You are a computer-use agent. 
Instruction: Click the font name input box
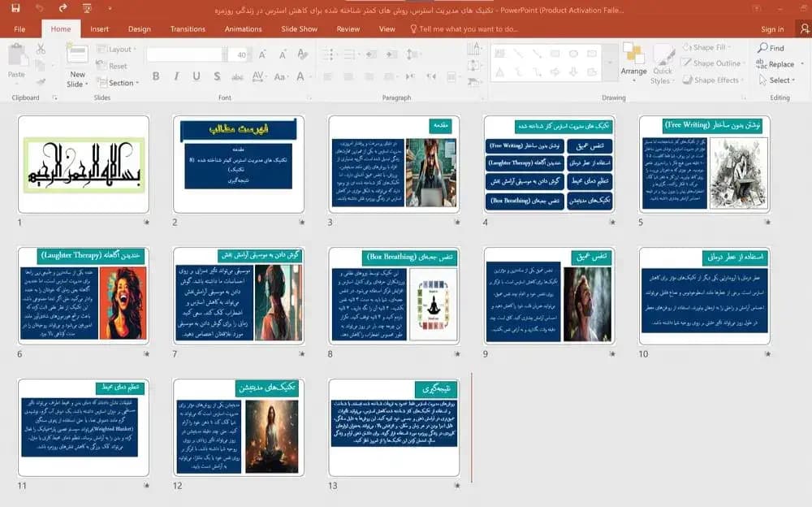[x=184, y=54]
